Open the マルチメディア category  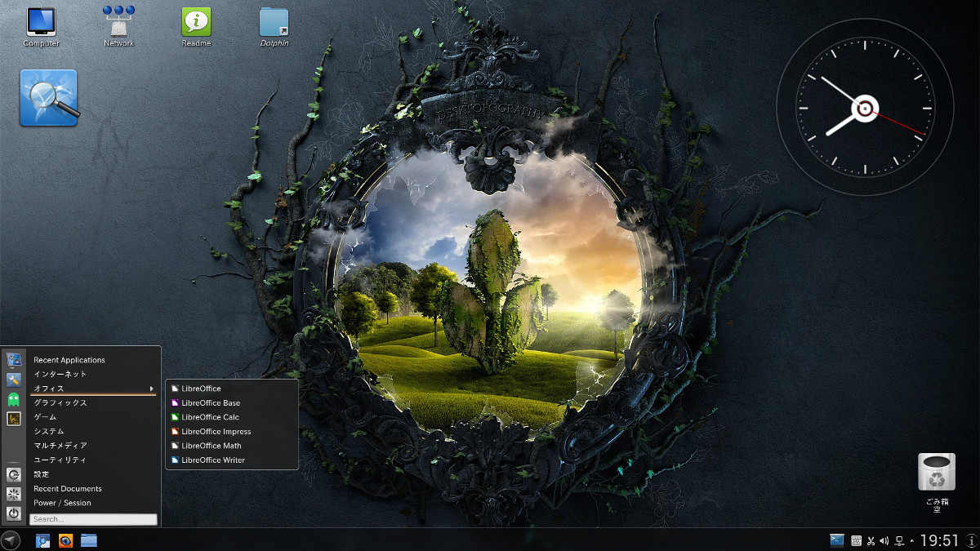93,446
